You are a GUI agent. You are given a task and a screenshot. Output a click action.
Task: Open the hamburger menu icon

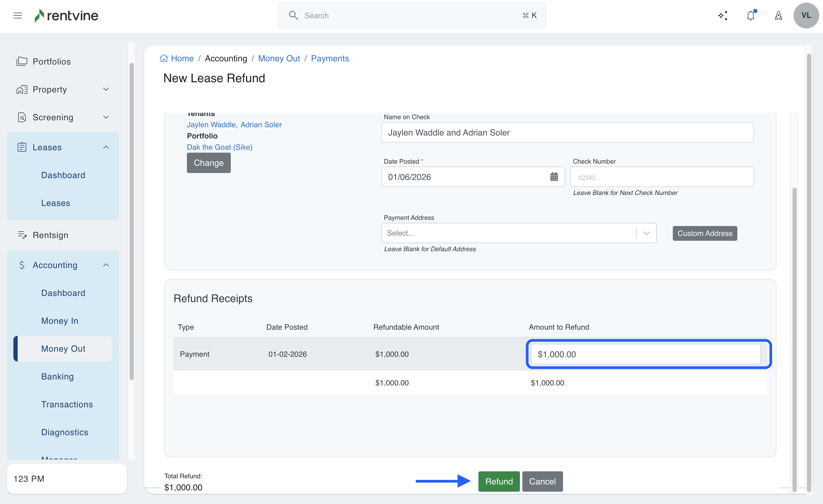[18, 15]
